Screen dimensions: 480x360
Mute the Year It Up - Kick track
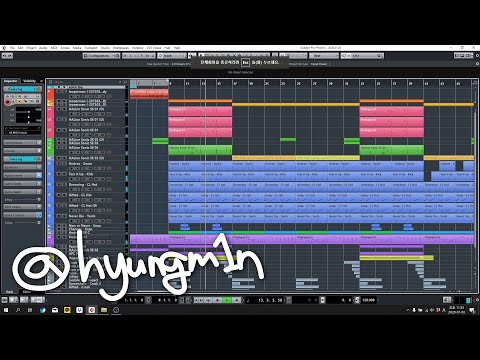point(58,174)
